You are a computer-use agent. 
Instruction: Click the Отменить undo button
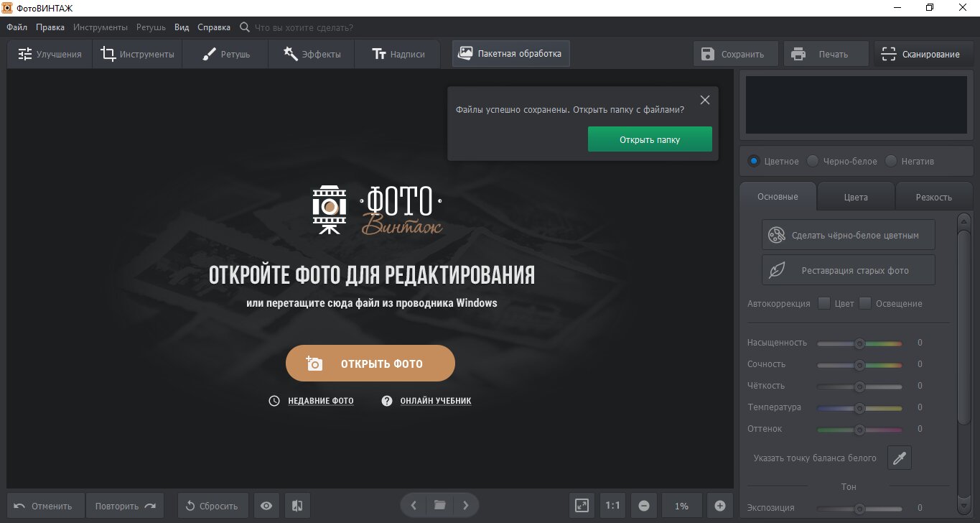point(46,506)
